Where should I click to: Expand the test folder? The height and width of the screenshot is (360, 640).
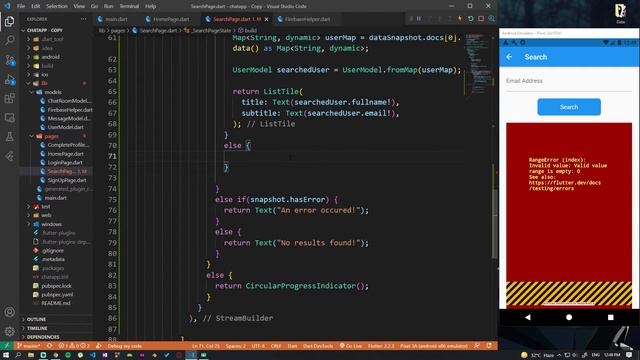point(46,207)
